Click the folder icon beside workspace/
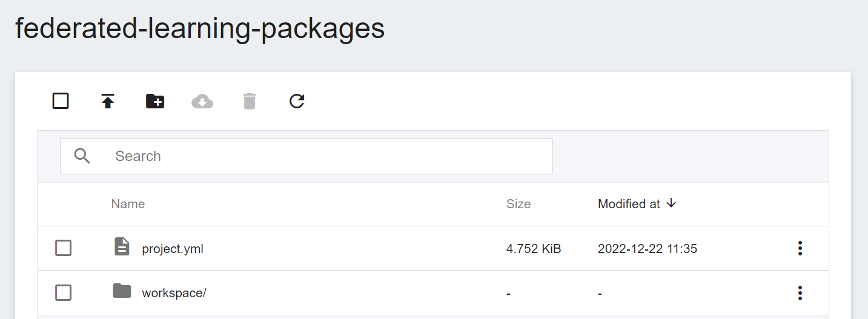 122,291
